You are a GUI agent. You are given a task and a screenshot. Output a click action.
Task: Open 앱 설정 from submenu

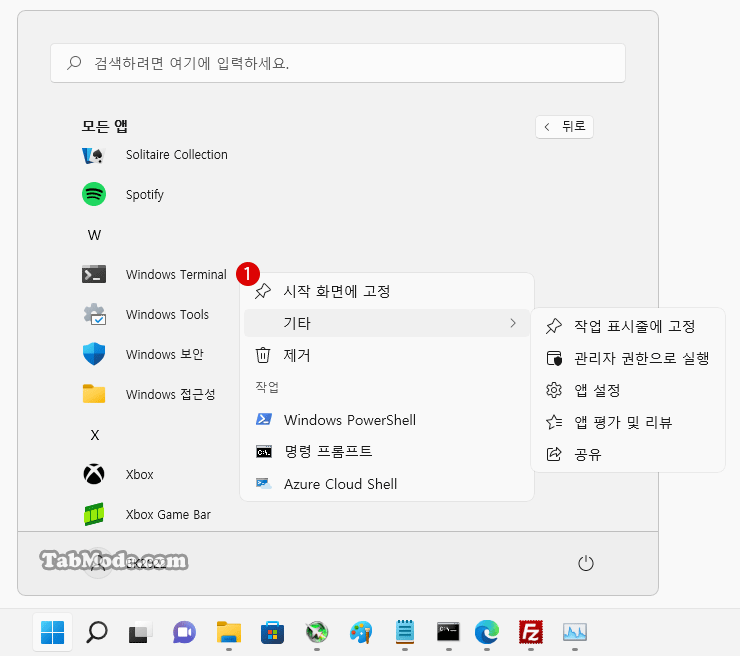click(628, 390)
